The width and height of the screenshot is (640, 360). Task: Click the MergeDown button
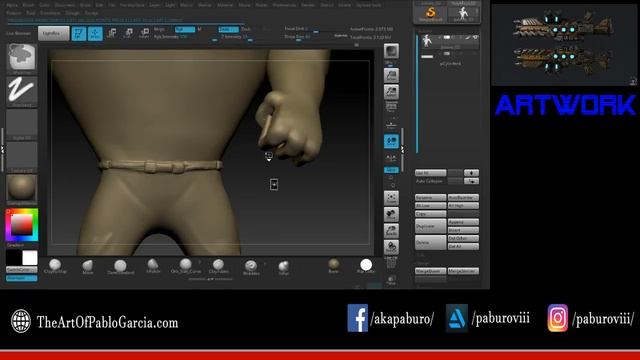(x=430, y=271)
